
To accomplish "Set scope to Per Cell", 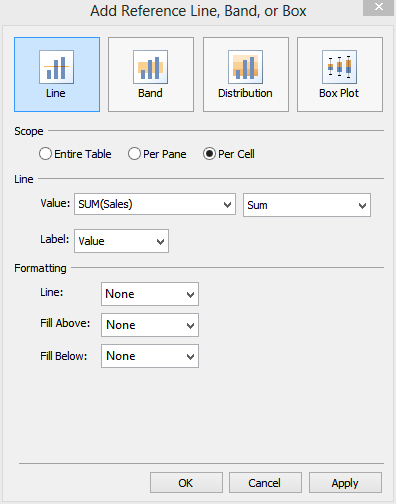I will [229, 154].
